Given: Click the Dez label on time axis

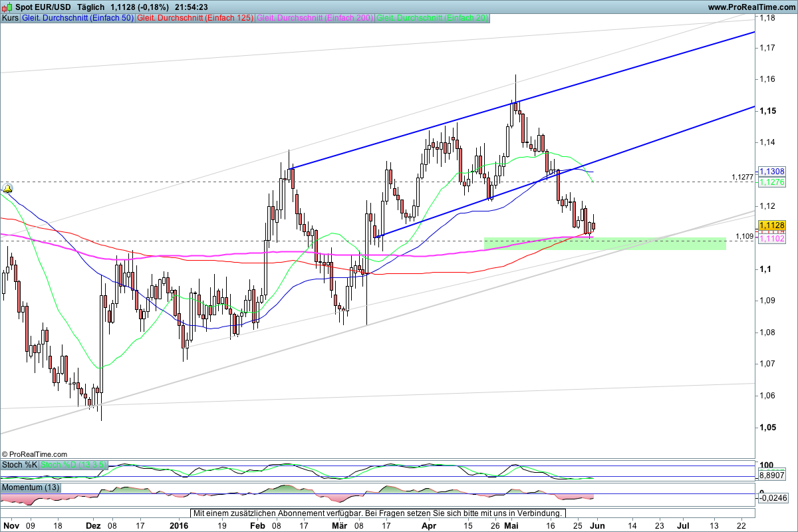Looking at the screenshot, I should [94, 525].
